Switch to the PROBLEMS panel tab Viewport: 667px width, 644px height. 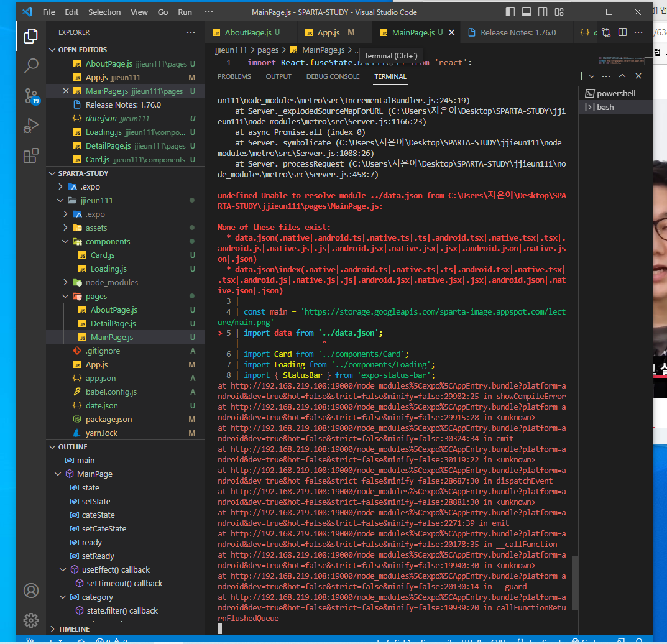234,76
